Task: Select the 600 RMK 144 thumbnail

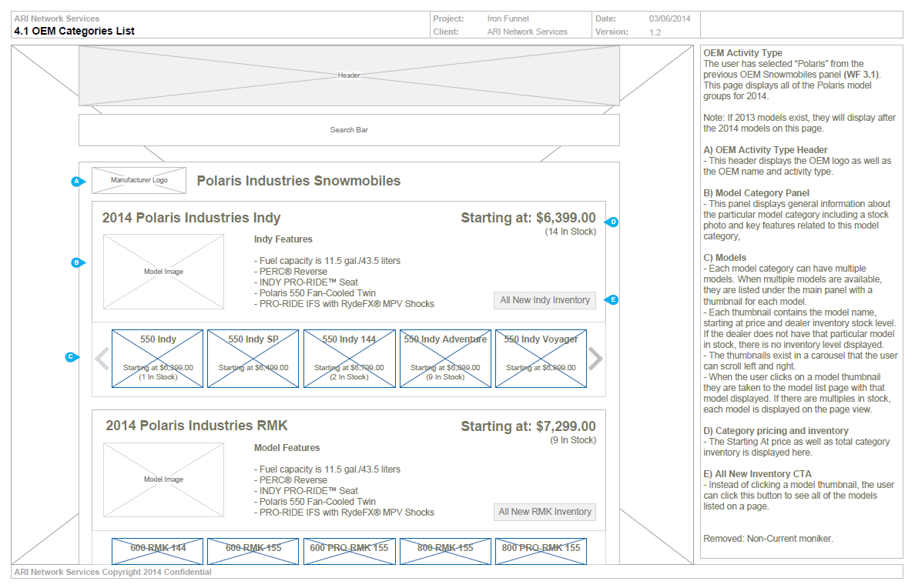Action: pos(158,551)
